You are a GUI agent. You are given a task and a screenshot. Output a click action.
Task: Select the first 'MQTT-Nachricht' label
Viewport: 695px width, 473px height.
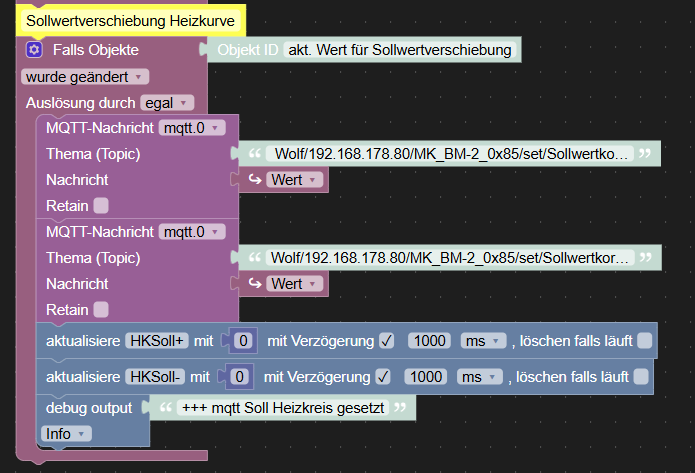(100, 128)
